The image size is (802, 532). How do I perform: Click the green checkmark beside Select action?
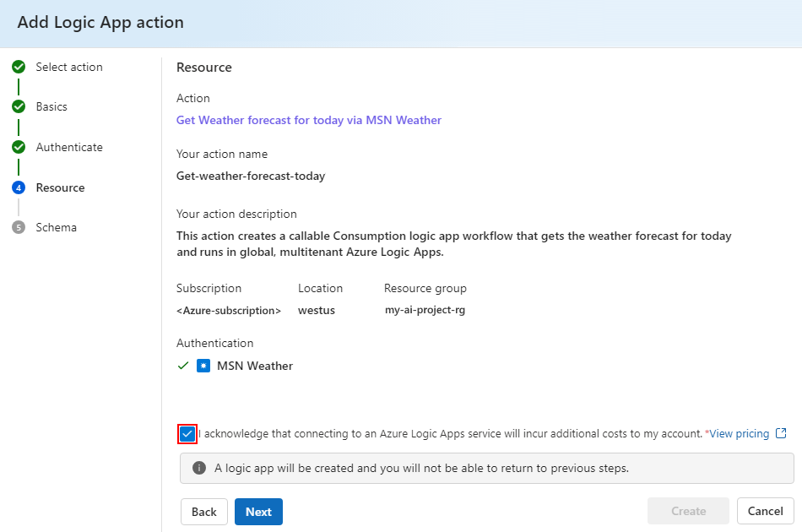point(19,67)
